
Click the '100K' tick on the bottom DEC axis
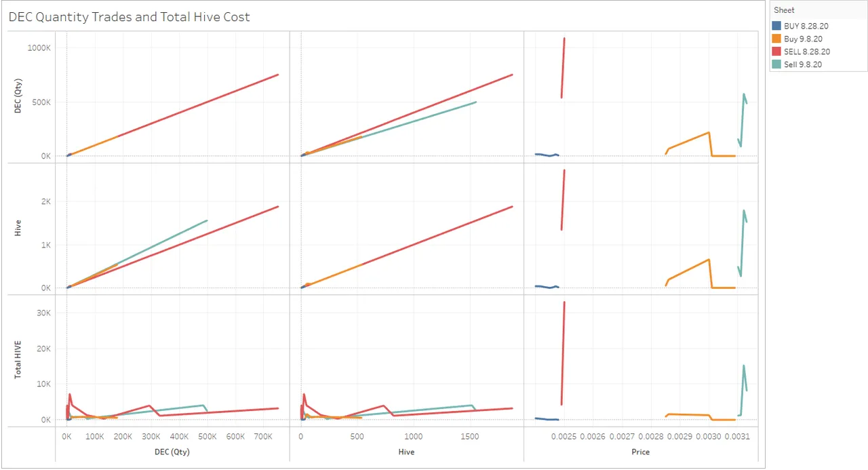tap(95, 437)
